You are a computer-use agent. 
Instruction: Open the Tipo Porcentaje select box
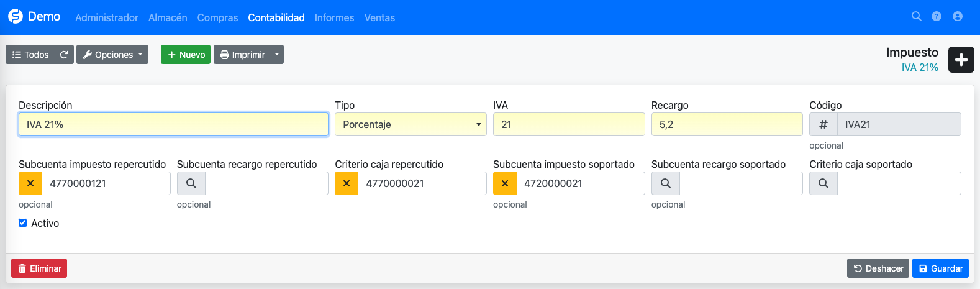tap(411, 124)
